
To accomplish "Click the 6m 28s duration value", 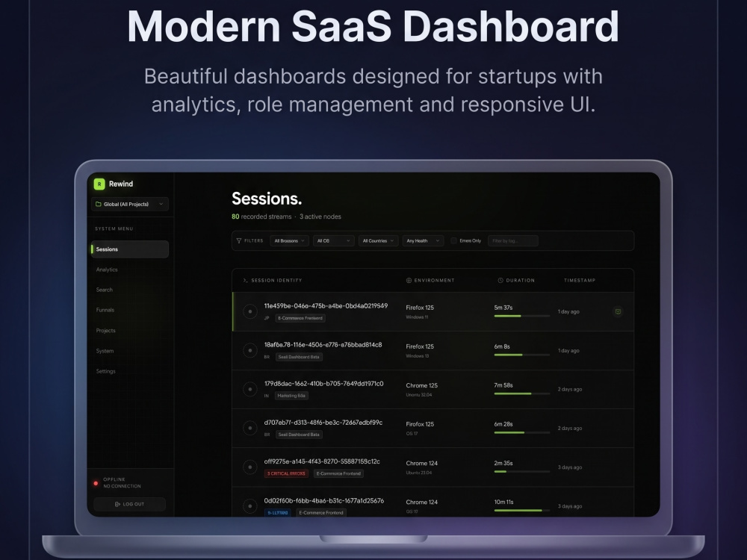I will [503, 424].
